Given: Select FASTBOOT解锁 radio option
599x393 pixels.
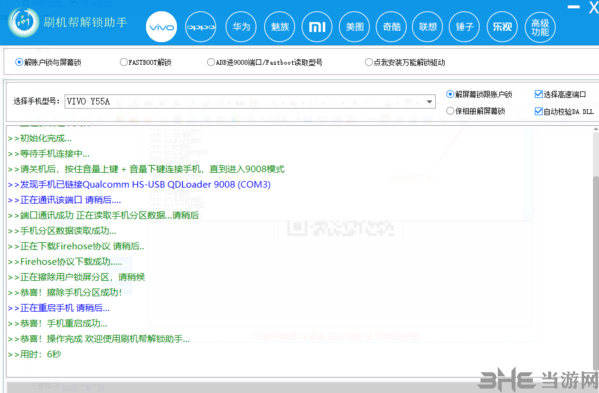Looking at the screenshot, I should (x=145, y=62).
